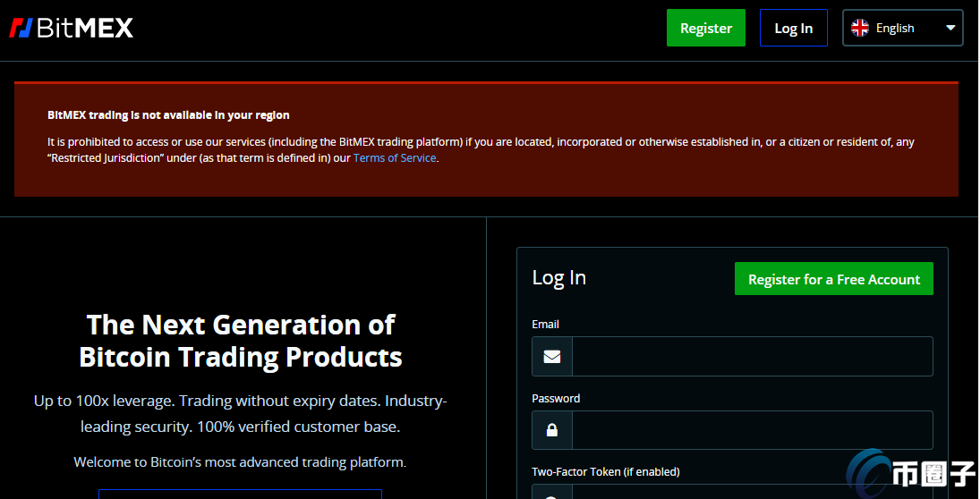The width and height of the screenshot is (980, 499).
Task: Click the UK flag icon in language selector
Action: [x=860, y=28]
